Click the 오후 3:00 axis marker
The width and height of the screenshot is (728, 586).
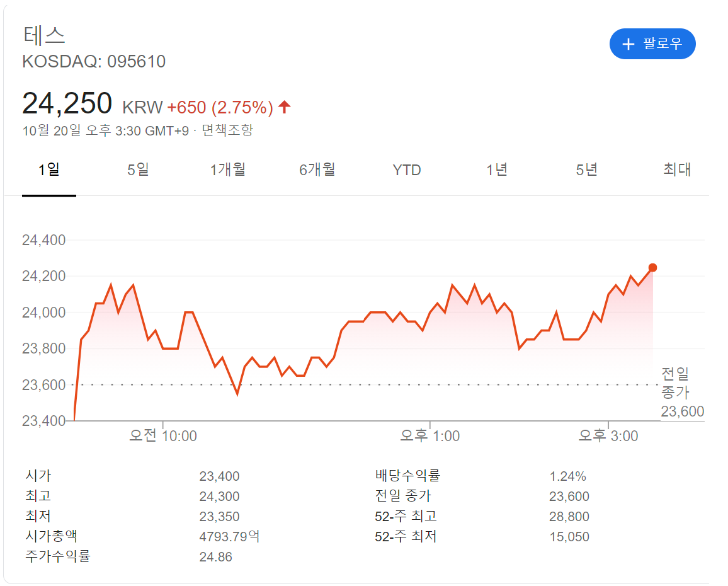(x=608, y=435)
